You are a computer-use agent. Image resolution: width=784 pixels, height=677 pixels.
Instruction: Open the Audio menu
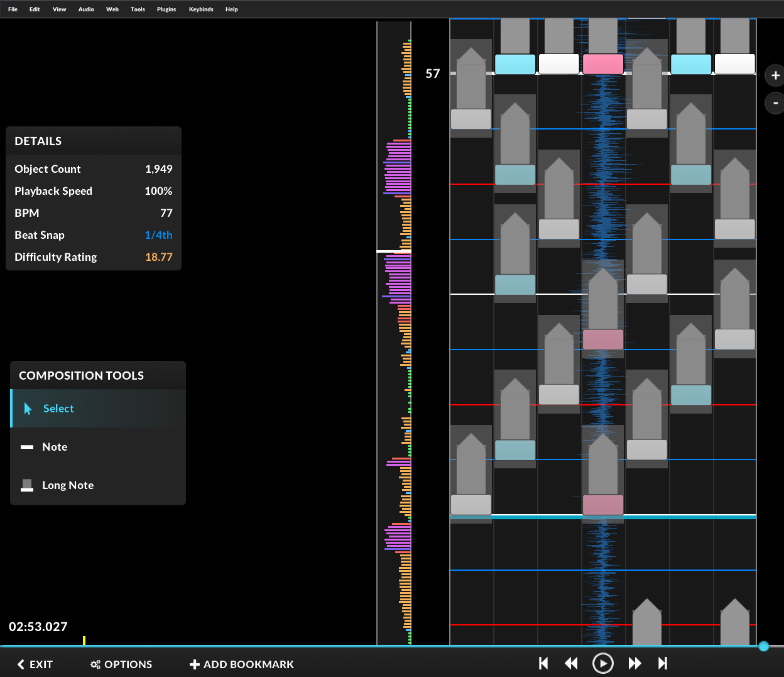[86, 9]
